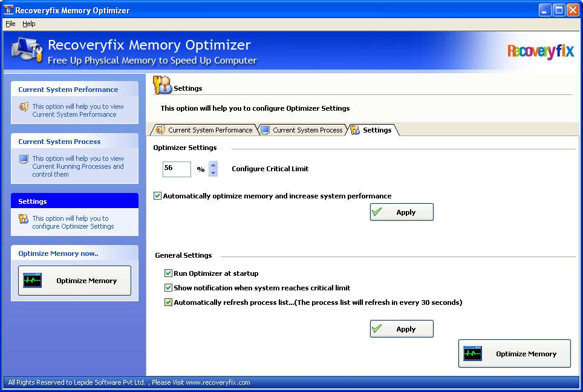Image resolution: width=583 pixels, height=392 pixels.
Task: Click the critical limit percentage field
Action: [177, 169]
